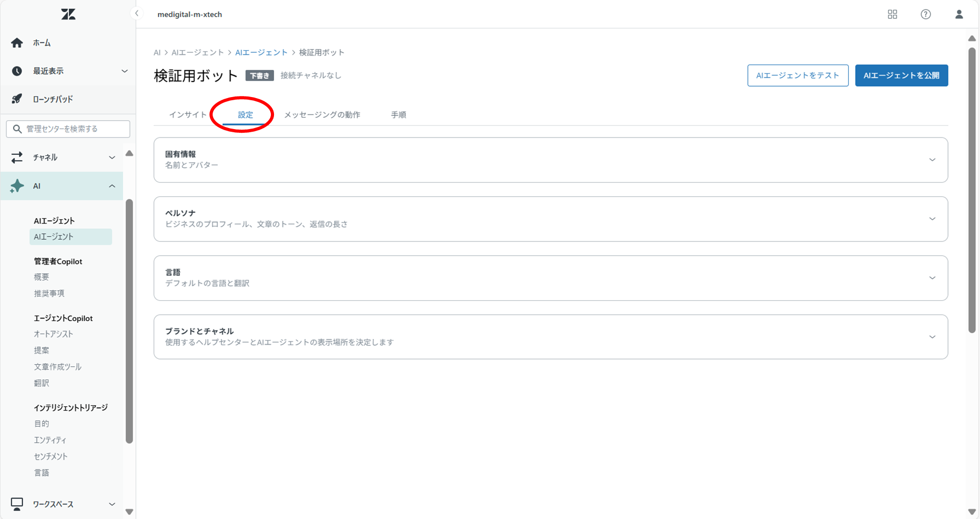Image resolution: width=980 pixels, height=519 pixels.
Task: Click the 管理センターを検索する search field
Action: coord(68,129)
